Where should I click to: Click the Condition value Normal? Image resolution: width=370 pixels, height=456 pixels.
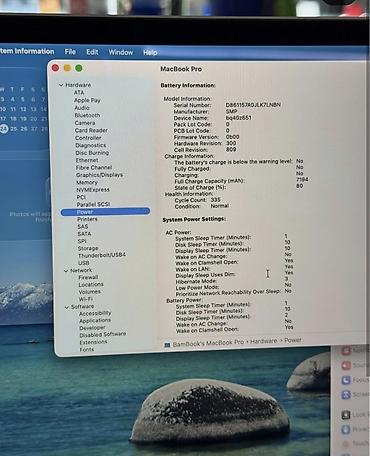click(x=219, y=206)
